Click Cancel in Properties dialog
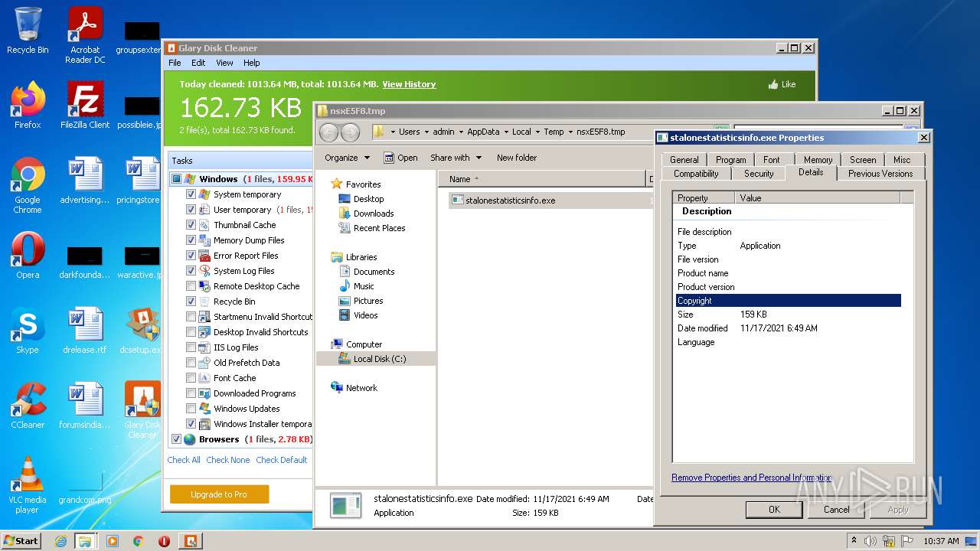980x551 pixels. coord(836,510)
